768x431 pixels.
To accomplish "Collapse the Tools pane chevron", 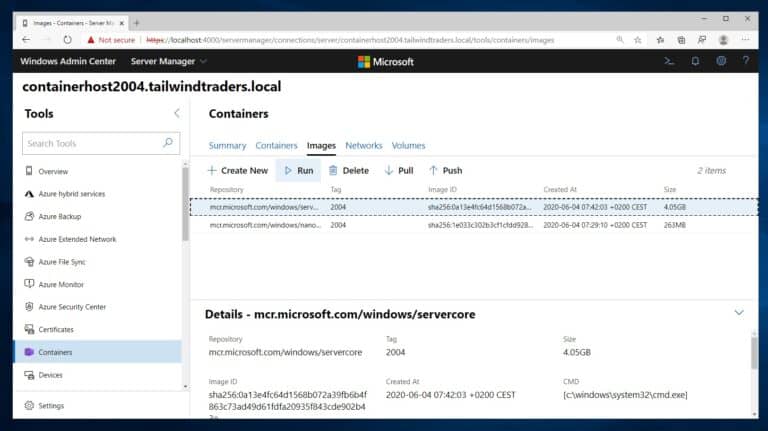I will click(177, 114).
